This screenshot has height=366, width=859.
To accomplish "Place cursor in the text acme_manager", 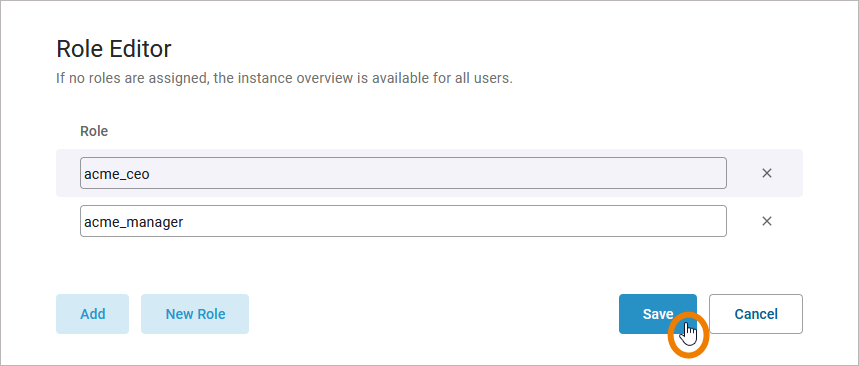I will tap(134, 222).
